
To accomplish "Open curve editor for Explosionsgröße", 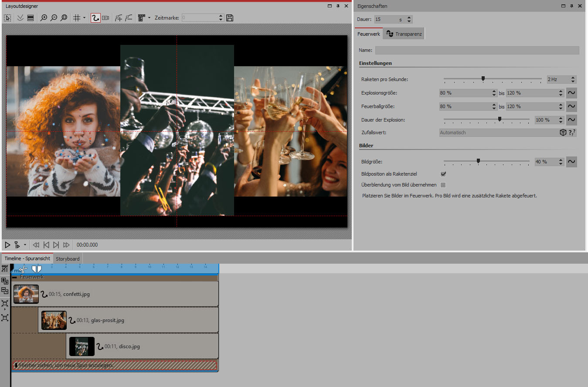I will [571, 93].
